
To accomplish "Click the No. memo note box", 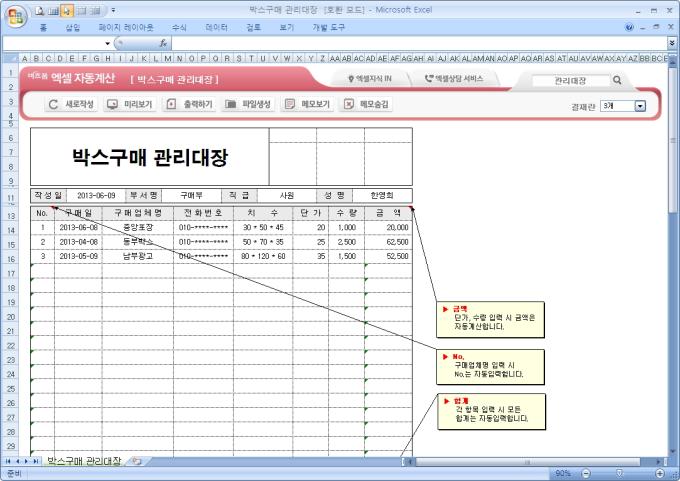I will pyautogui.click(x=490, y=367).
